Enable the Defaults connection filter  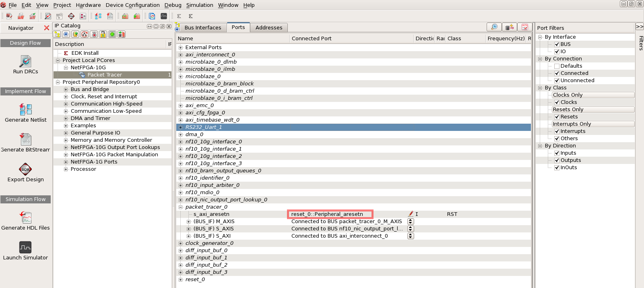(x=557, y=66)
